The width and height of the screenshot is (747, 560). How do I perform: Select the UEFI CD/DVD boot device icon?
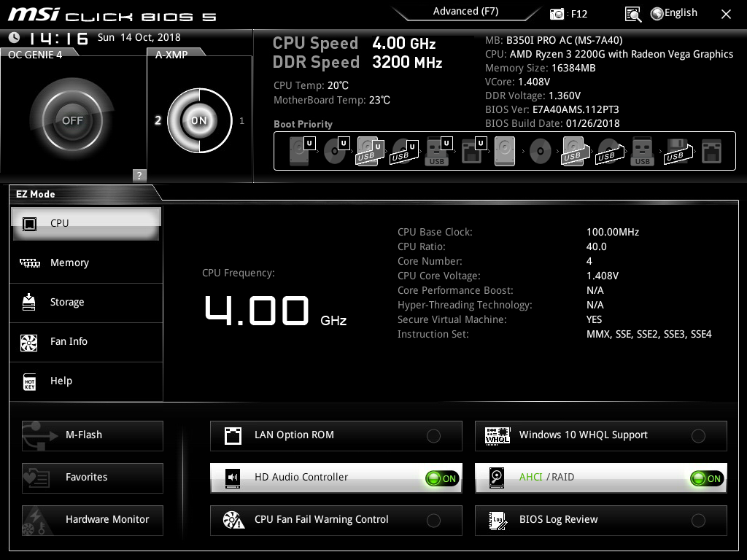336,151
